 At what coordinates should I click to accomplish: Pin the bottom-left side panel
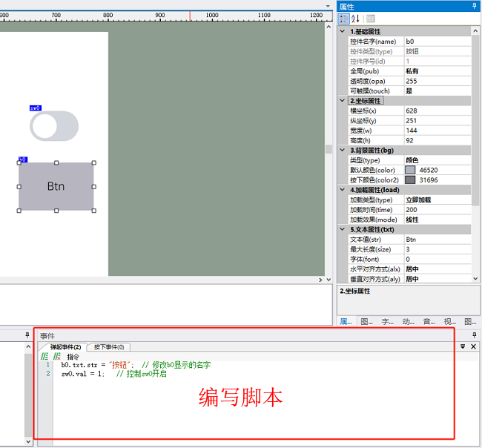pyautogui.click(x=27, y=335)
